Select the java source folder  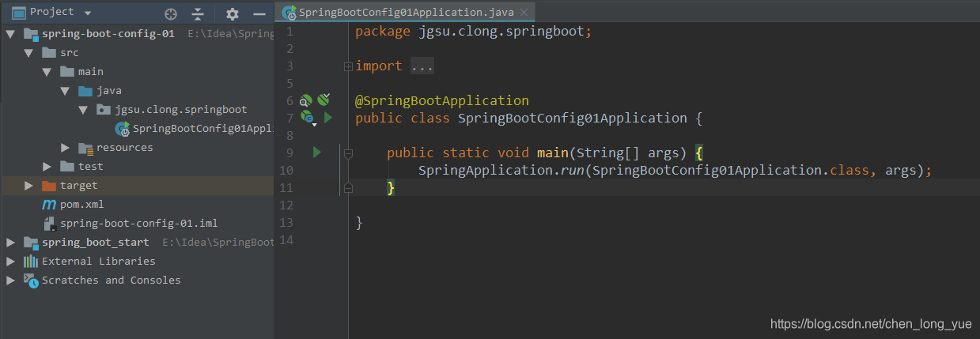coord(137,91)
